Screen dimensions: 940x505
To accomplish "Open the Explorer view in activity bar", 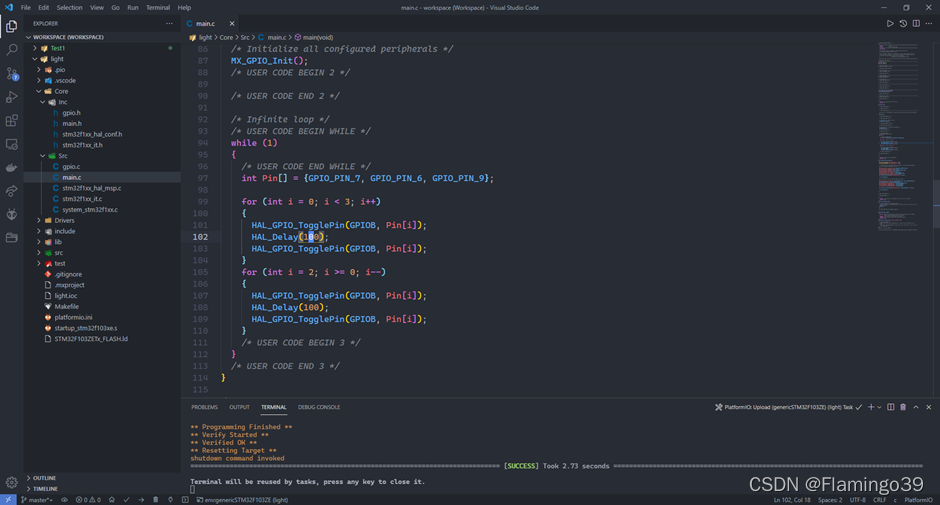I will click(x=11, y=26).
